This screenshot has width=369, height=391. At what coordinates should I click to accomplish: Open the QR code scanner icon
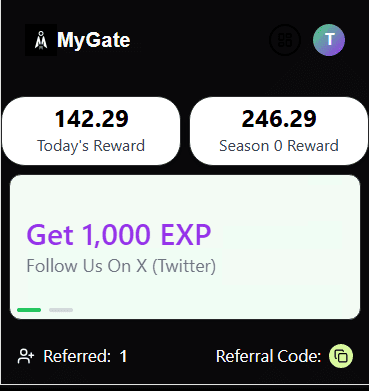point(285,40)
